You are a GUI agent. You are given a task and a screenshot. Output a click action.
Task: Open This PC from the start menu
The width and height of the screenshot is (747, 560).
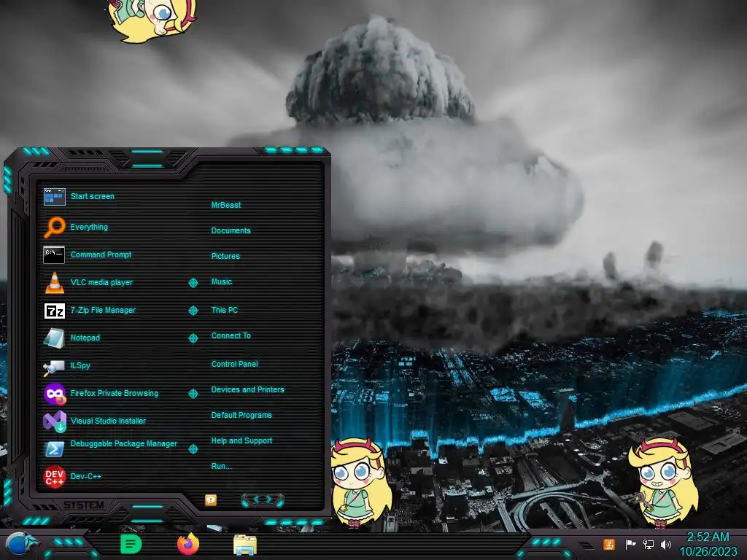pos(225,310)
